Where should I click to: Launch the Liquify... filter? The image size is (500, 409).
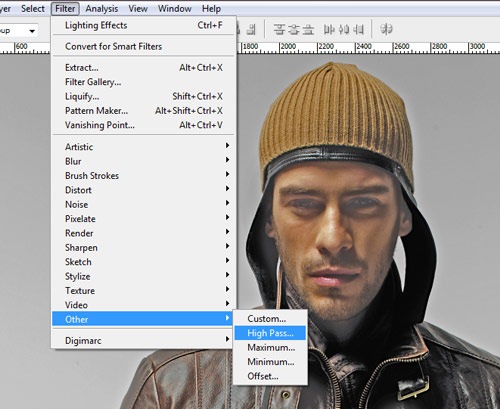coord(143,96)
